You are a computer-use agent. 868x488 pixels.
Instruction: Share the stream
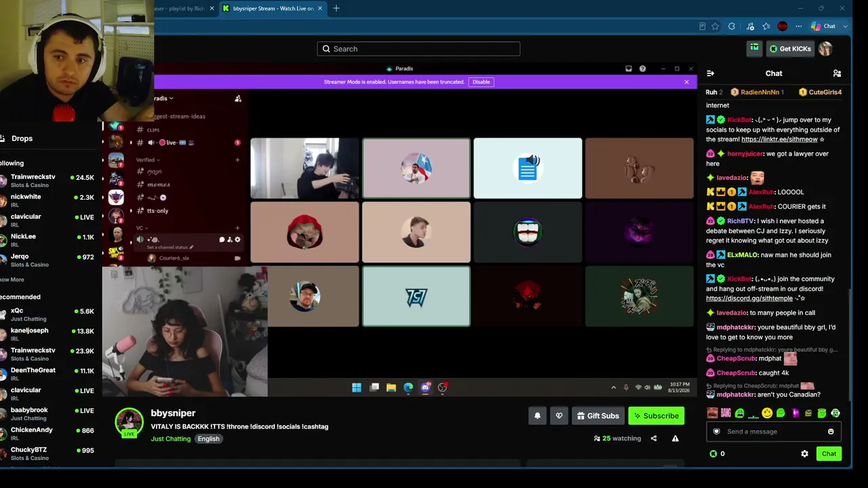click(654, 439)
